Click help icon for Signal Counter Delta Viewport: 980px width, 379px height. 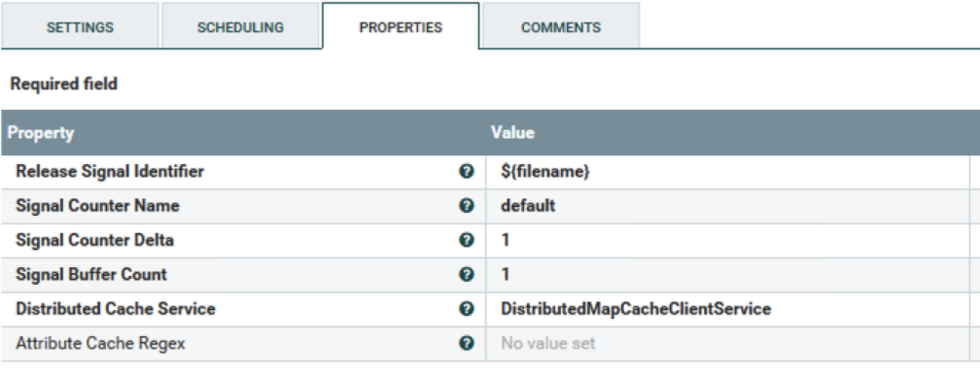tap(464, 241)
